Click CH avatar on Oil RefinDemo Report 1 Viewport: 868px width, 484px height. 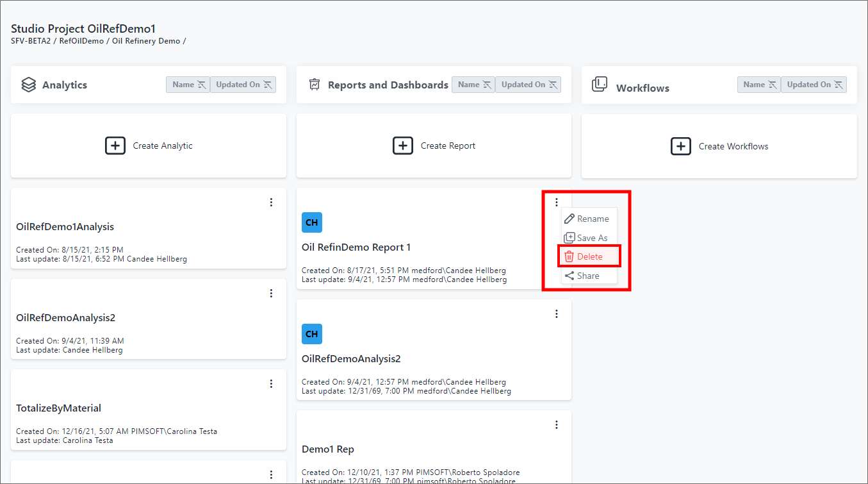[312, 222]
